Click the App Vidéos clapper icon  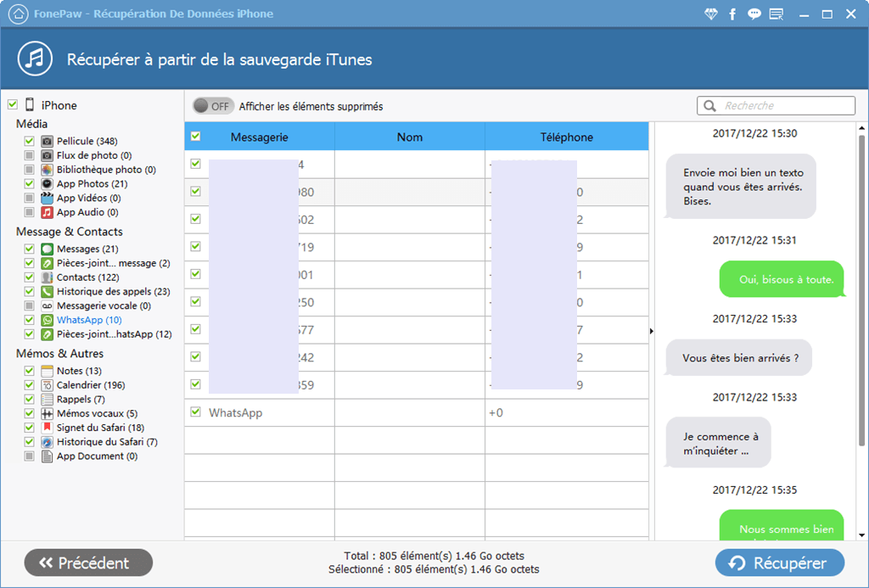pyautogui.click(x=48, y=198)
